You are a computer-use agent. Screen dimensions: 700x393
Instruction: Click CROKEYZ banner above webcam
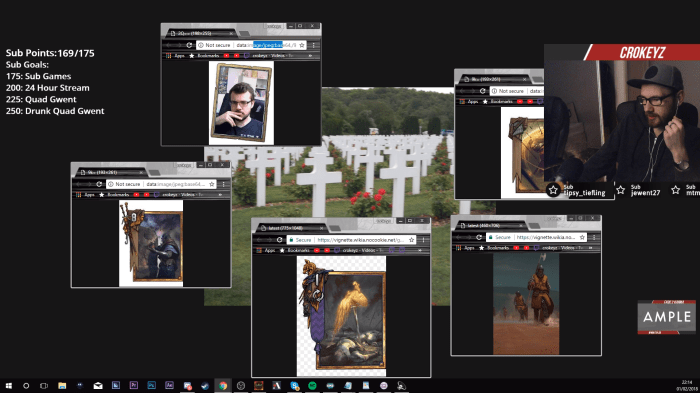point(642,52)
